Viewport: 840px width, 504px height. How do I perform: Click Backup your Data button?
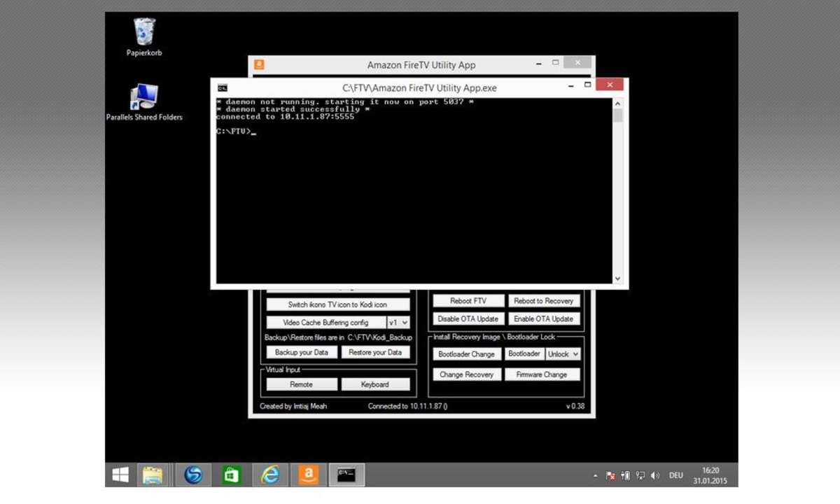tap(302, 352)
